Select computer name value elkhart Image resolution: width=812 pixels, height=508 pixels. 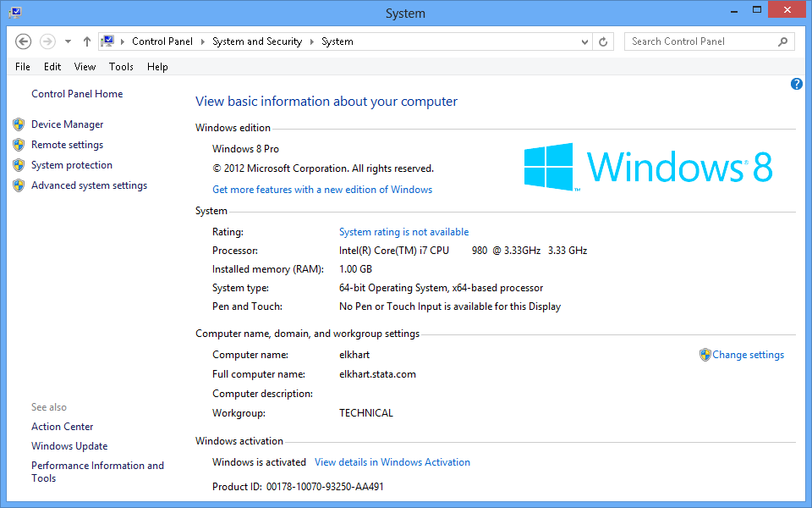click(354, 355)
